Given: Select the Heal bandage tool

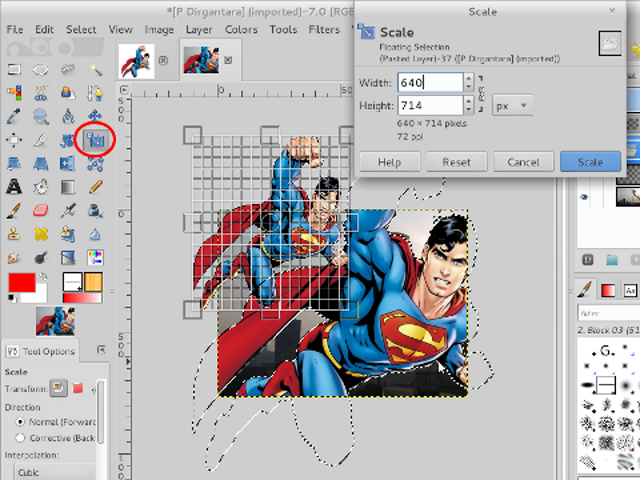Looking at the screenshot, I should [40, 234].
